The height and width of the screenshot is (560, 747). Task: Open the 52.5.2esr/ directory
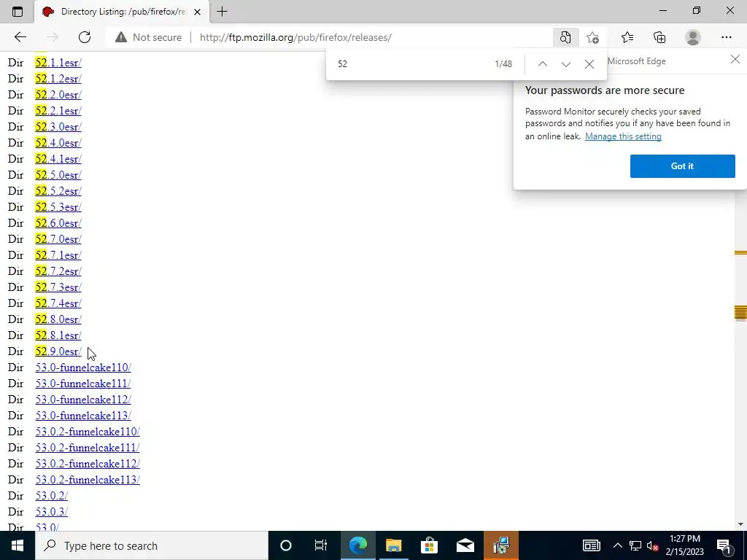pos(58,191)
